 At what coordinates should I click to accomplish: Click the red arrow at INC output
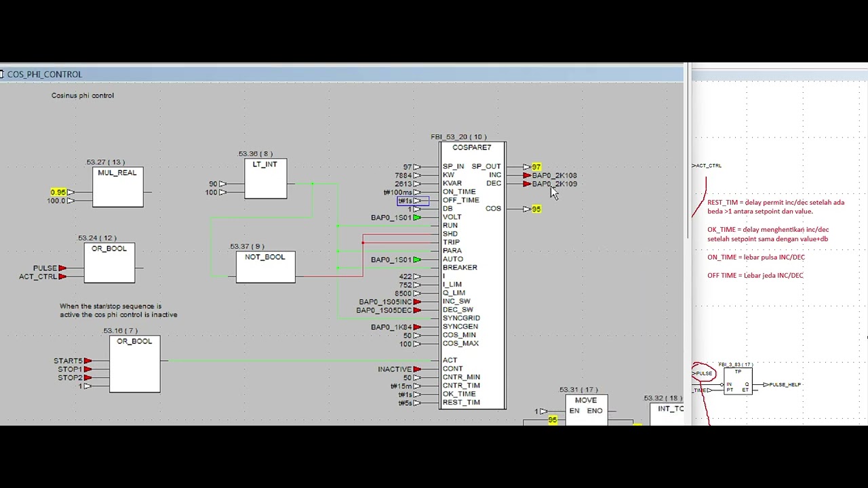(x=527, y=176)
